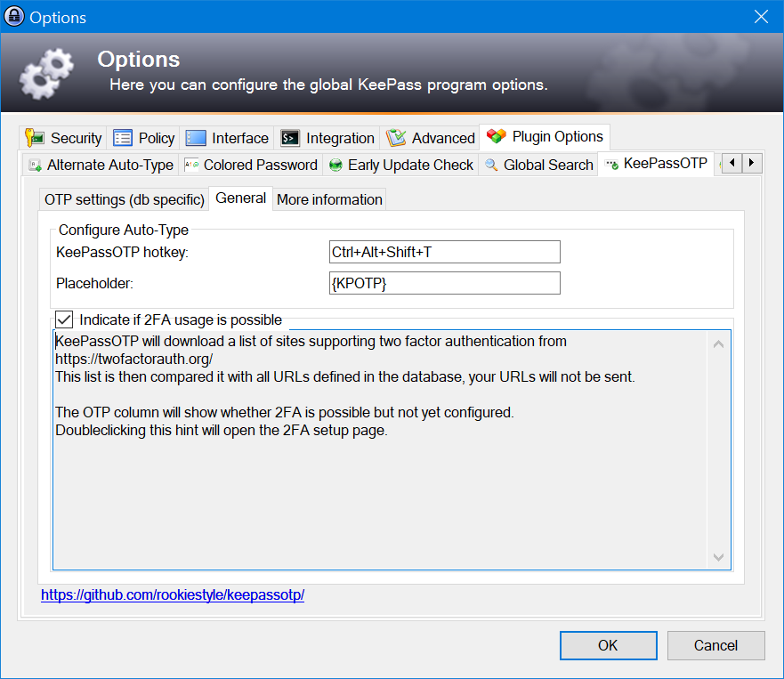The image size is (784, 679).
Task: Close the Options dialog window
Action: (x=761, y=17)
